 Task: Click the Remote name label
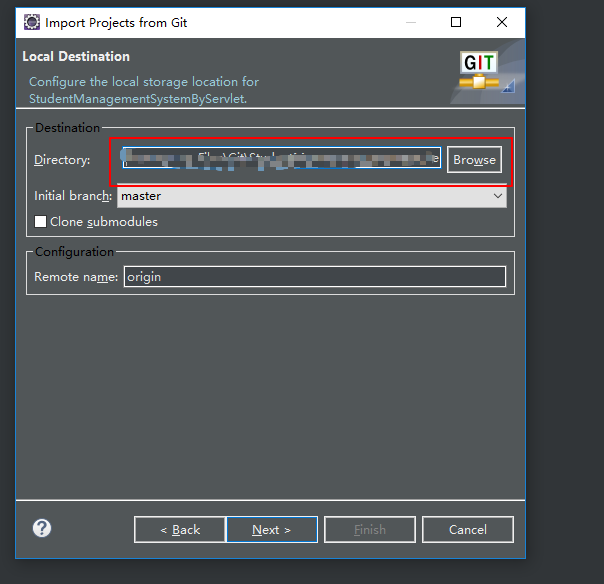76,277
